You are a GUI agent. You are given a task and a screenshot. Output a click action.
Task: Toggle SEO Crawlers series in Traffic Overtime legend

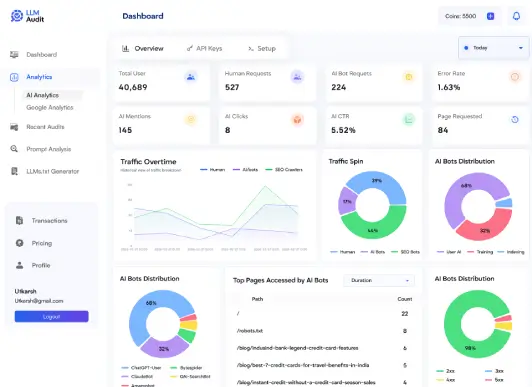tap(284, 170)
